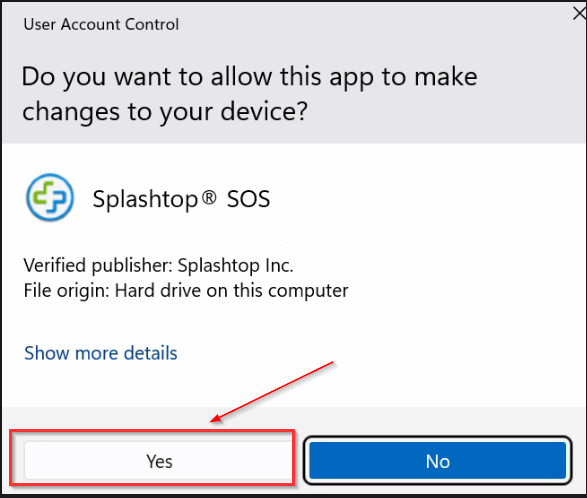
Task: Click the File origin label
Action: point(66,291)
